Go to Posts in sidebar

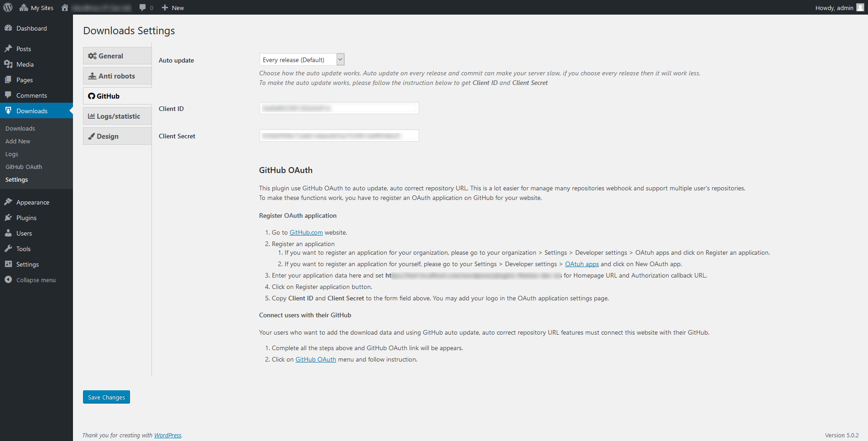tap(36, 49)
